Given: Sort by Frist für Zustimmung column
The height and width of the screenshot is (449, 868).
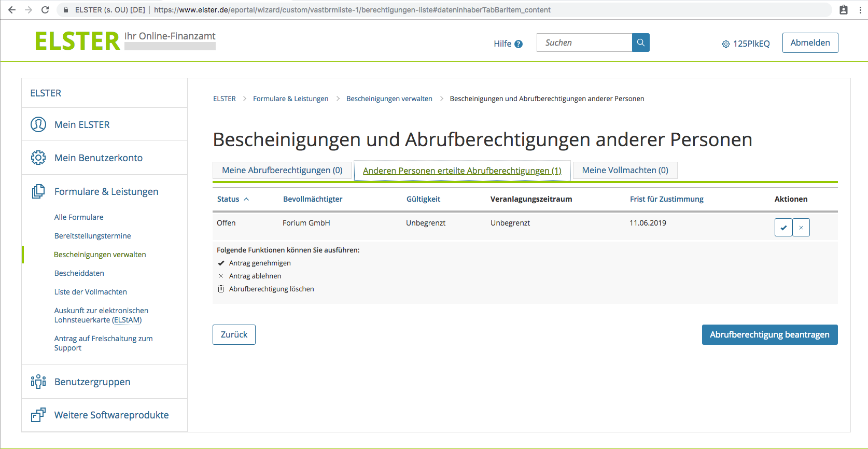Looking at the screenshot, I should coord(666,199).
